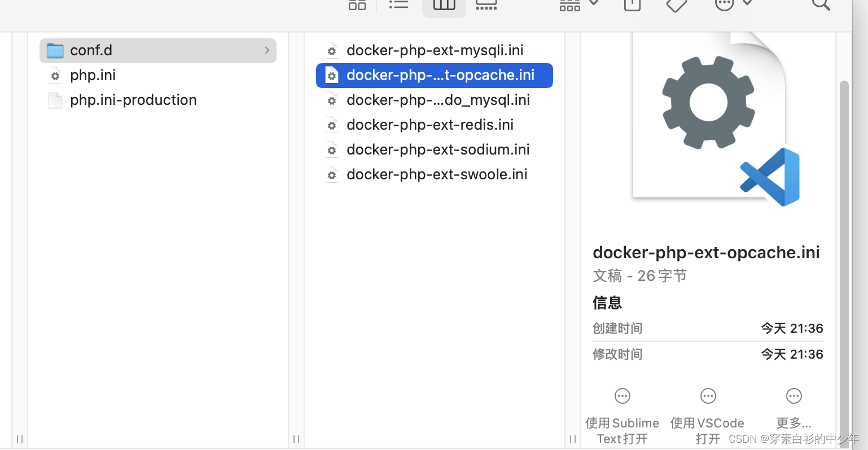Select the gear icon beside docker-php-ext-swoole.ini
This screenshot has width=868, height=450.
(x=331, y=175)
